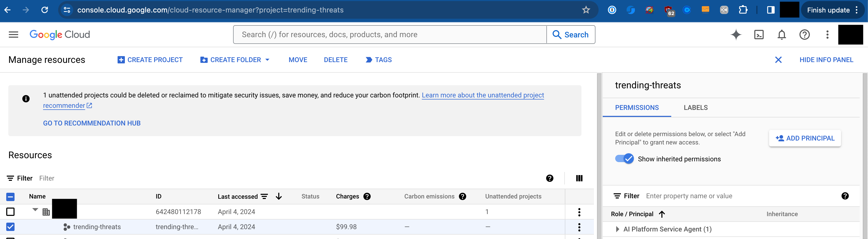Check the organization row checkbox

[10, 212]
